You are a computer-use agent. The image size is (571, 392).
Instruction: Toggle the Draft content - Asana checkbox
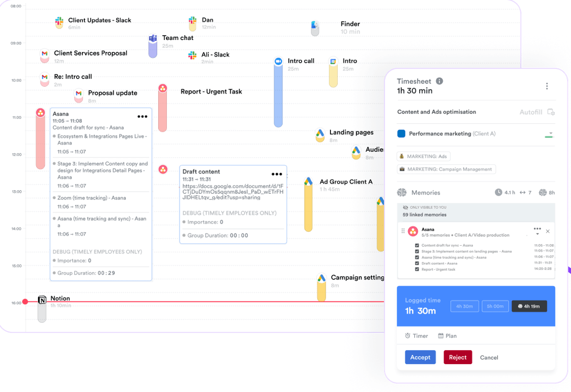click(417, 263)
